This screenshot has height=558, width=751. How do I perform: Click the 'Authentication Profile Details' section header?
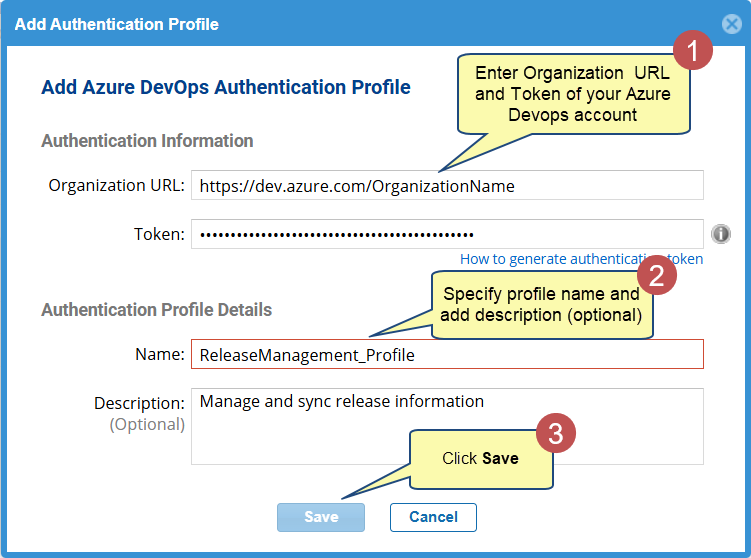(156, 310)
